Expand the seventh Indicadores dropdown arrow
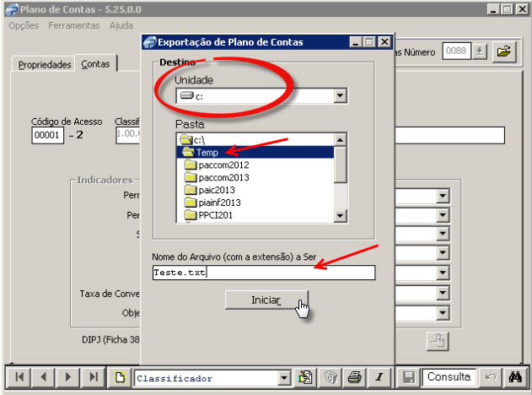Image resolution: width=532 pixels, height=395 pixels. click(443, 313)
